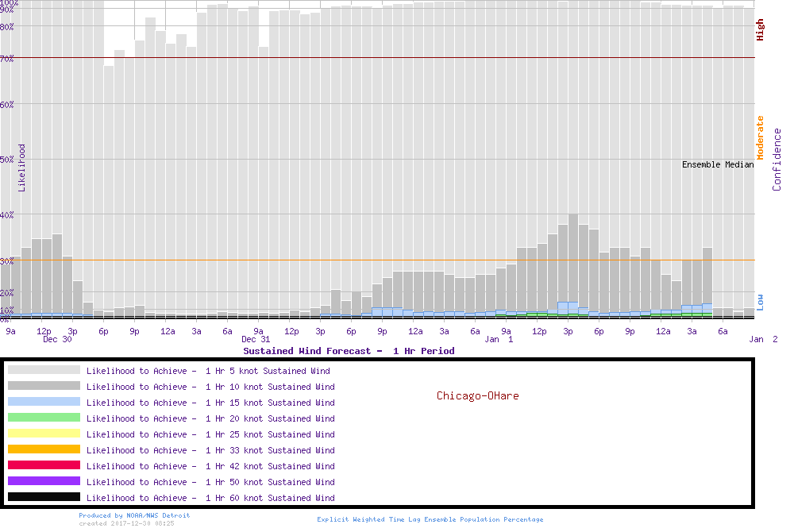Click the Moderate confidence label
The height and width of the screenshot is (532, 794).
click(760, 137)
